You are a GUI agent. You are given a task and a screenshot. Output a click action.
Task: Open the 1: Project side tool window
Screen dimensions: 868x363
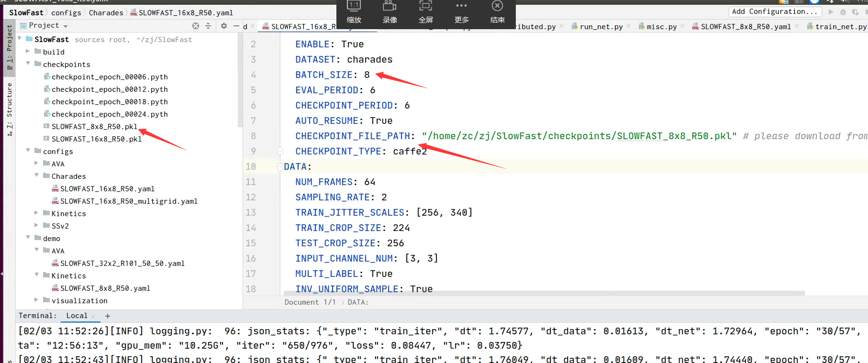[x=9, y=47]
